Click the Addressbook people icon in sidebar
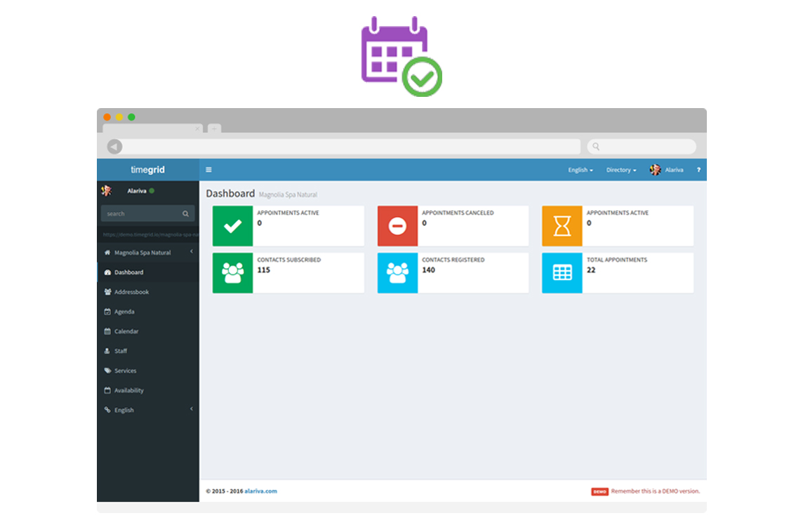The width and height of the screenshot is (803, 532). tap(107, 292)
